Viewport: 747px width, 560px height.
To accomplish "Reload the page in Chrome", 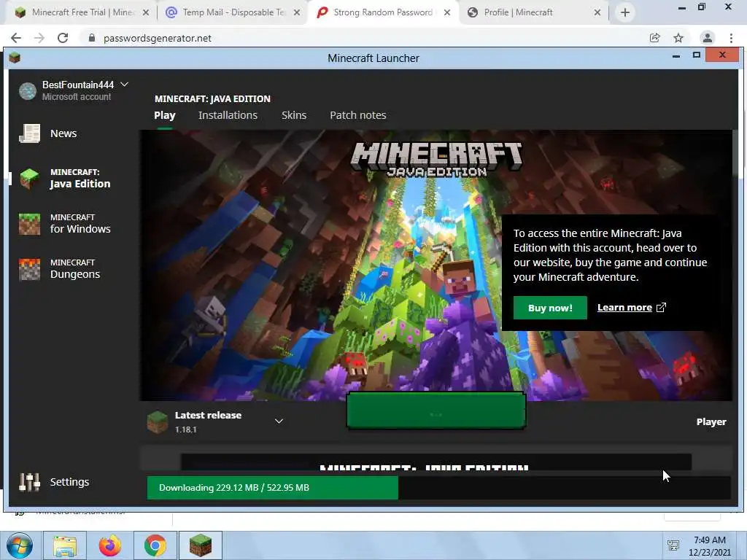I will tap(63, 38).
